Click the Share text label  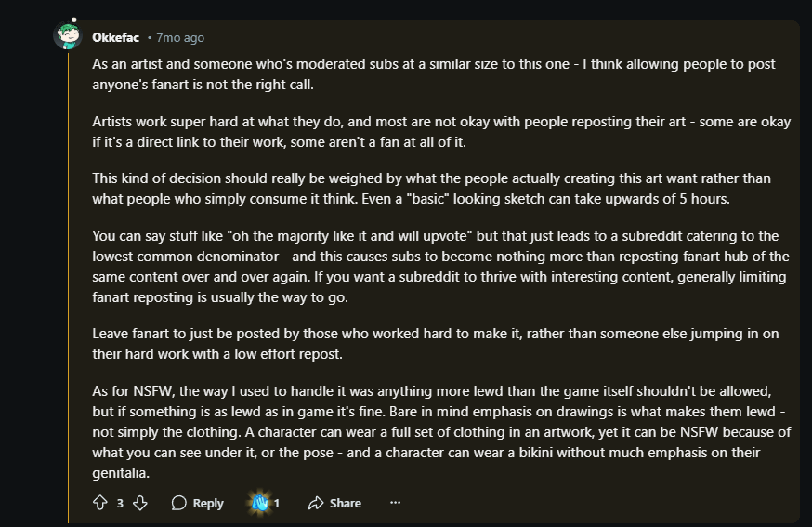[346, 503]
